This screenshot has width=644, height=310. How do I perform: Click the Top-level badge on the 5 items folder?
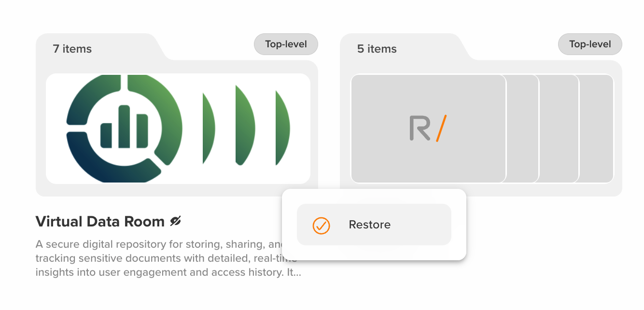(x=590, y=44)
